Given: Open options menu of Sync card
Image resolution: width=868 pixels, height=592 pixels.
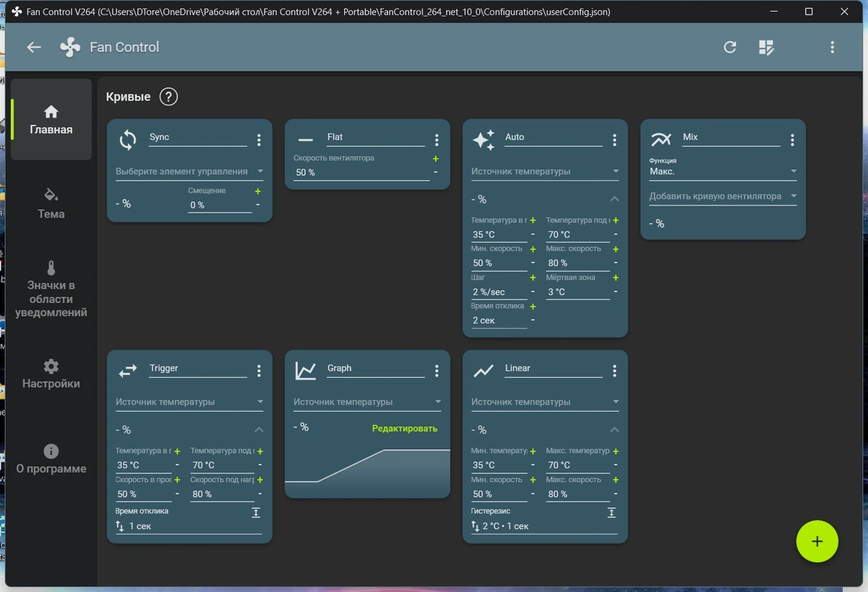Looking at the screenshot, I should click(259, 140).
